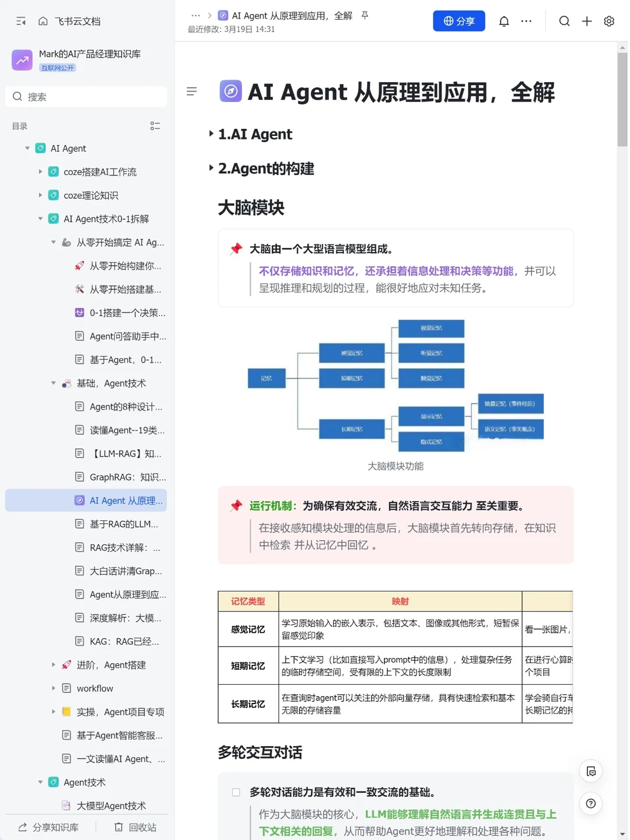Go to the 飞书云文档 home icon

pyautogui.click(x=43, y=21)
